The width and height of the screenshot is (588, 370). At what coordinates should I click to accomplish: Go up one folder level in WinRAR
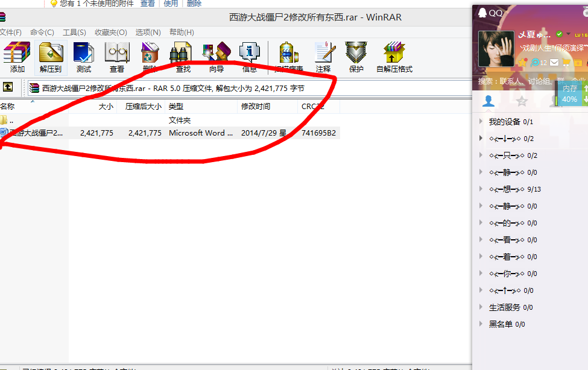(x=8, y=87)
